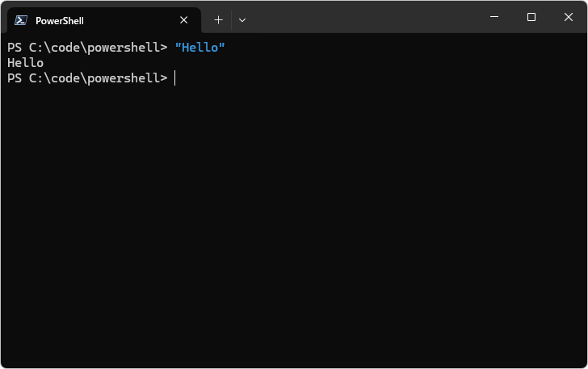588x369 pixels.
Task: Close the Windows Terminal window
Action: click(x=568, y=17)
